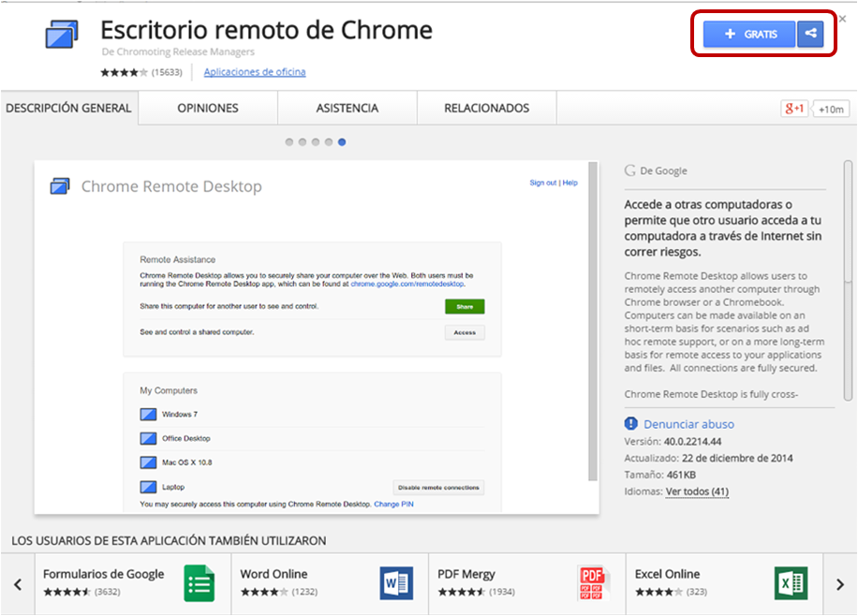
Task: Open the Formularios de Google card
Action: click(133, 584)
